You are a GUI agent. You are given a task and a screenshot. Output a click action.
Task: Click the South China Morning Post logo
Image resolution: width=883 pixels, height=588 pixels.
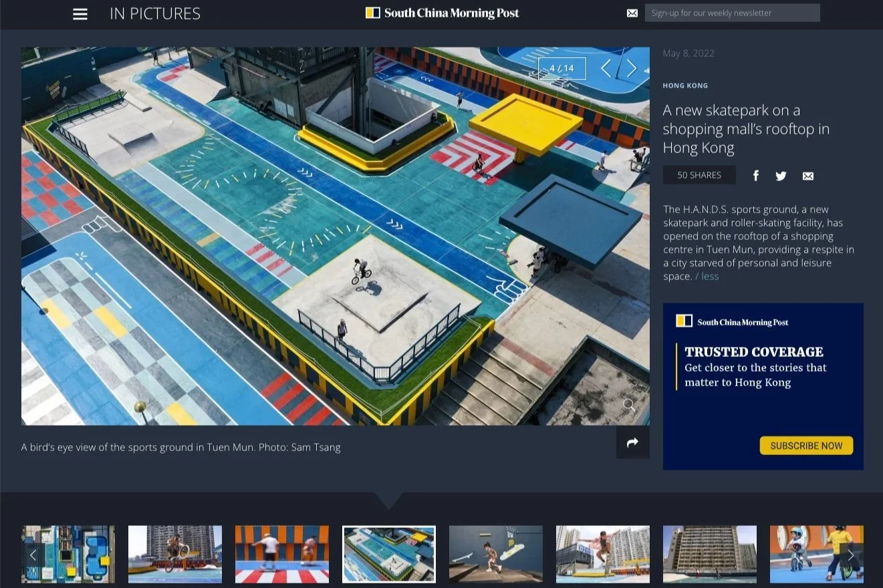point(442,13)
